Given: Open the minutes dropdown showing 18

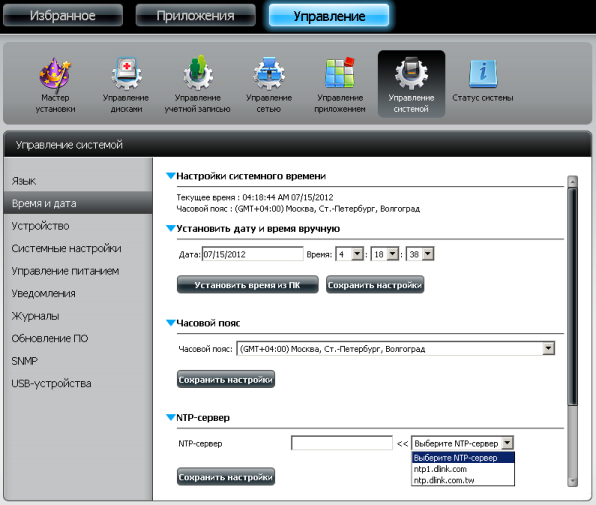Looking at the screenshot, I should pyautogui.click(x=385, y=254).
